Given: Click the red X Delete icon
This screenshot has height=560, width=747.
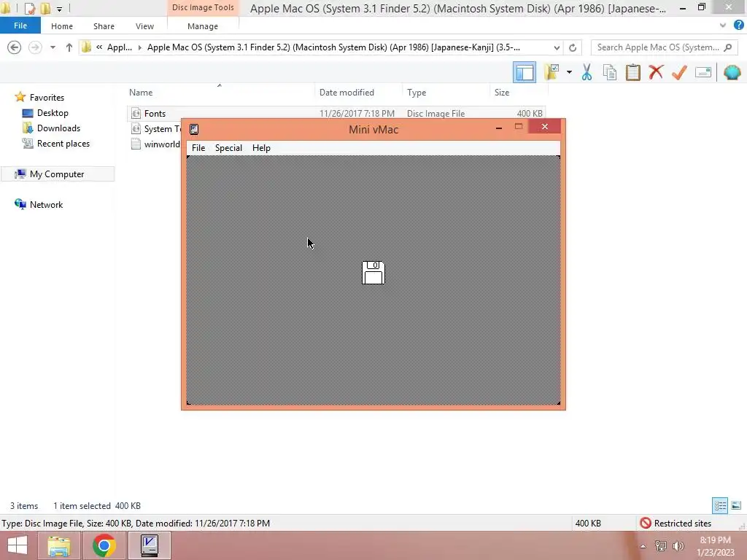Looking at the screenshot, I should point(656,72).
